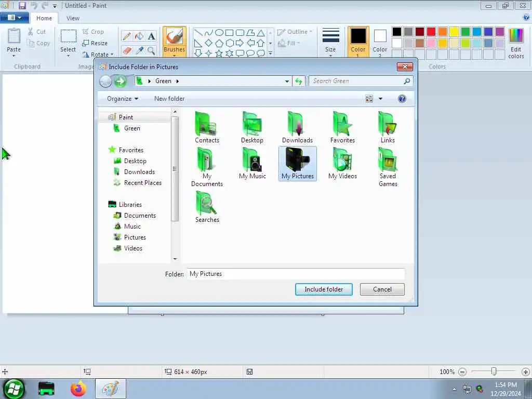Image resolution: width=532 pixels, height=399 pixels.
Task: Choose the yellow color swatch in palette
Action: pyautogui.click(x=454, y=32)
